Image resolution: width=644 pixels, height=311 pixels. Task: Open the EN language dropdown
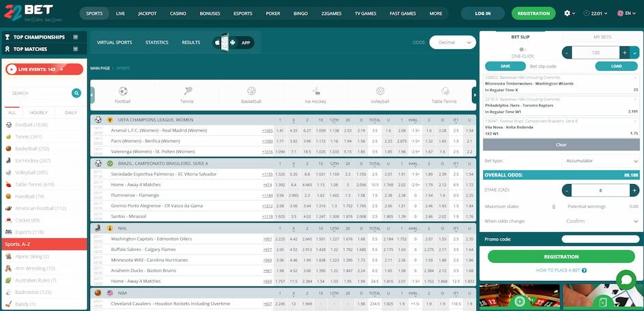[626, 13]
